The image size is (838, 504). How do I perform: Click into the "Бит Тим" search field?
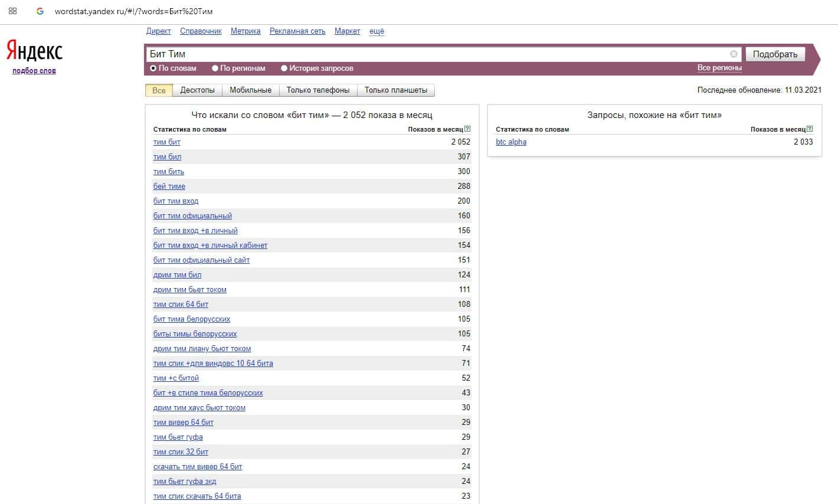tap(437, 54)
